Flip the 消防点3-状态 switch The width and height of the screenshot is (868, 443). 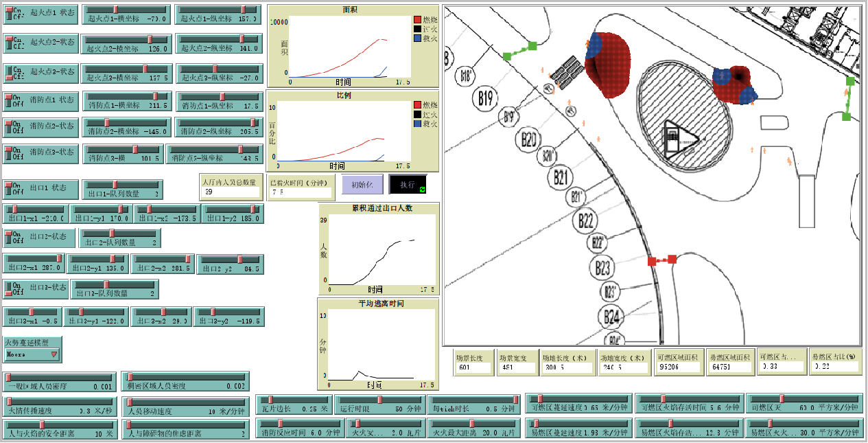[x=41, y=153]
